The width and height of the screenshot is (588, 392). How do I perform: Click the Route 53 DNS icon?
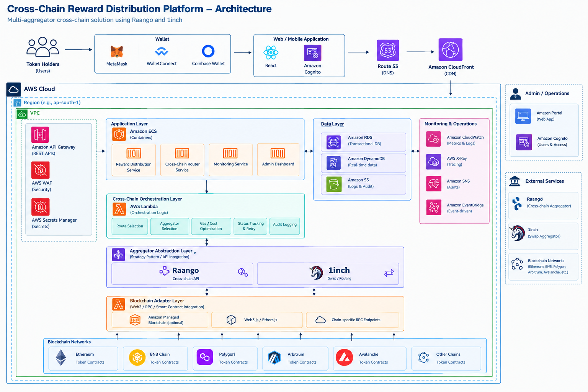click(x=388, y=51)
